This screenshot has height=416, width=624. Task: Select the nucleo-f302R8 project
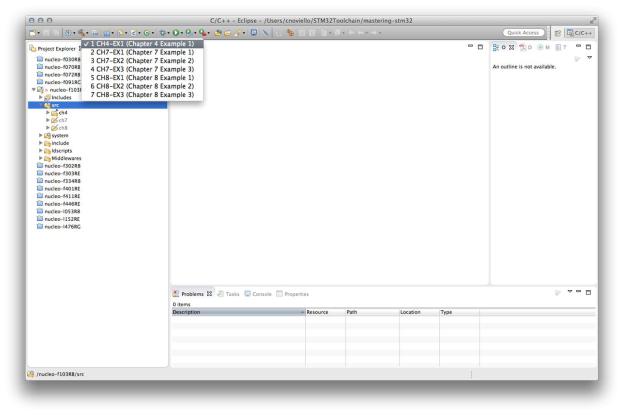(58, 166)
